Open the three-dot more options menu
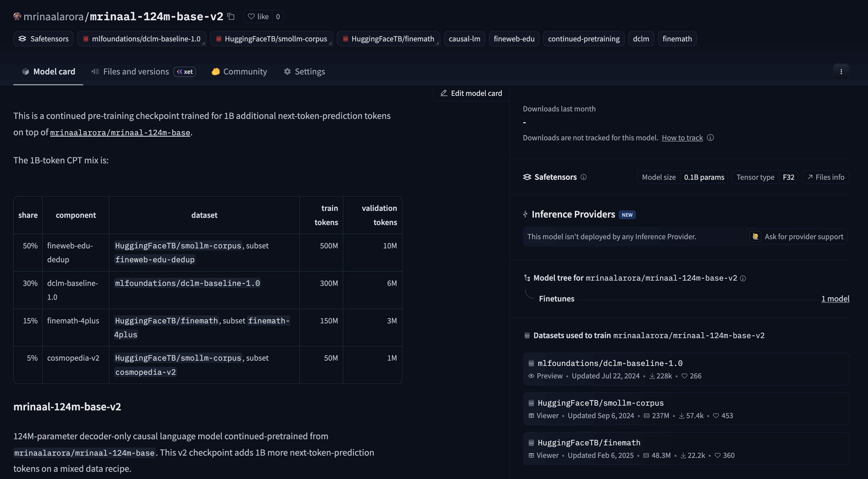This screenshot has height=479, width=868. [x=841, y=71]
